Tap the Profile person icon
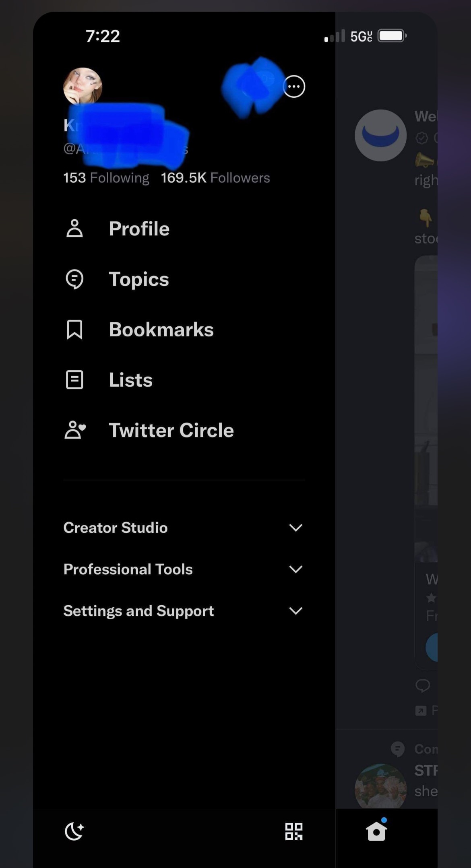 click(74, 229)
